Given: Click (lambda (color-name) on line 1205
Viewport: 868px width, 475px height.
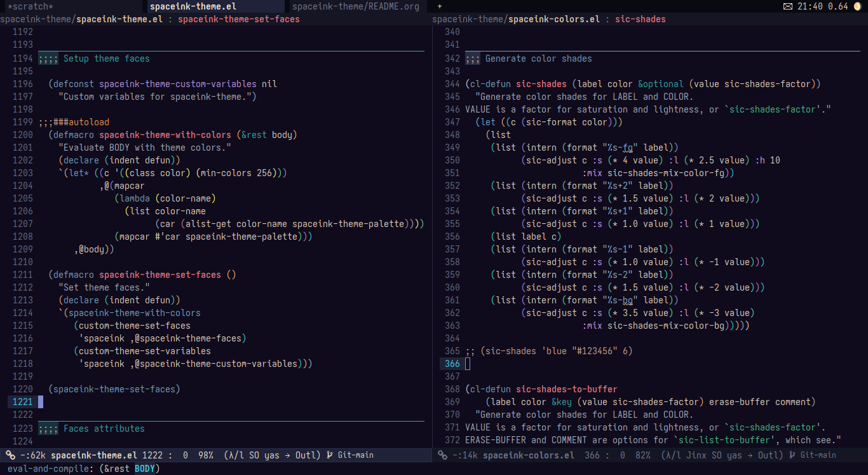Looking at the screenshot, I should click(x=165, y=198).
